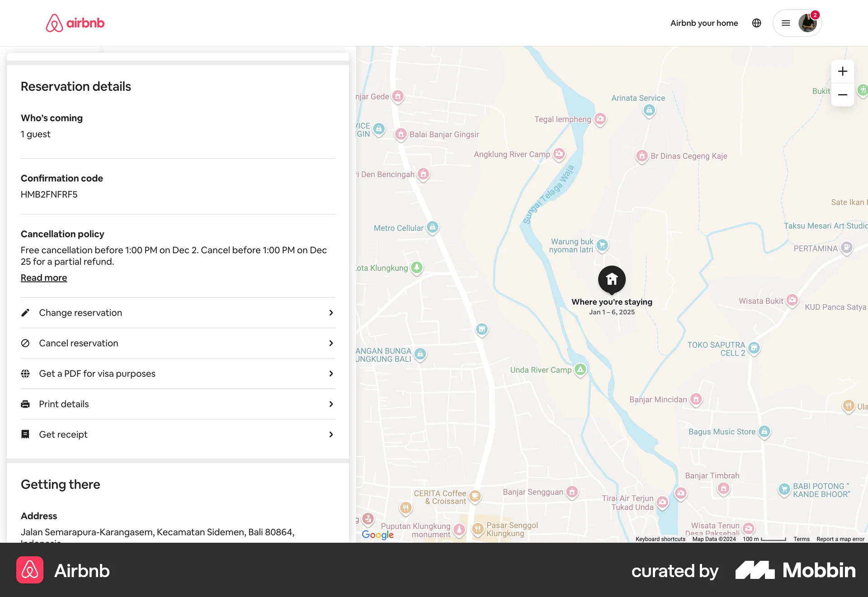This screenshot has width=868, height=597.
Task: Expand the Print details chevron
Action: coord(331,404)
